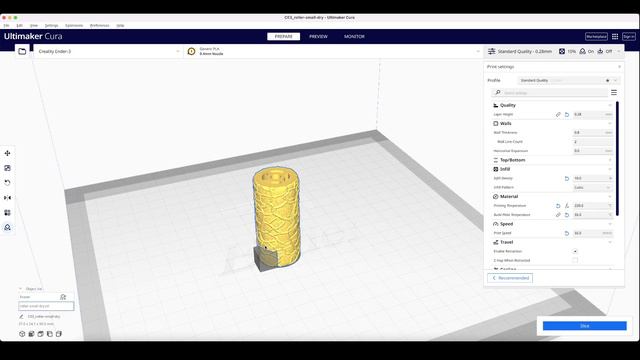
Task: Click the link icon beside Layer Height
Action: 558,115
